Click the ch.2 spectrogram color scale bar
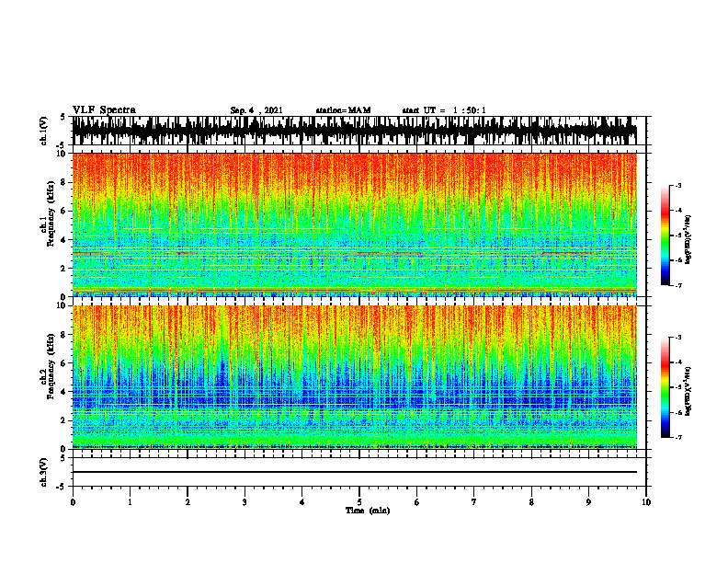Viewport: 728px width, 563px height. (x=665, y=387)
